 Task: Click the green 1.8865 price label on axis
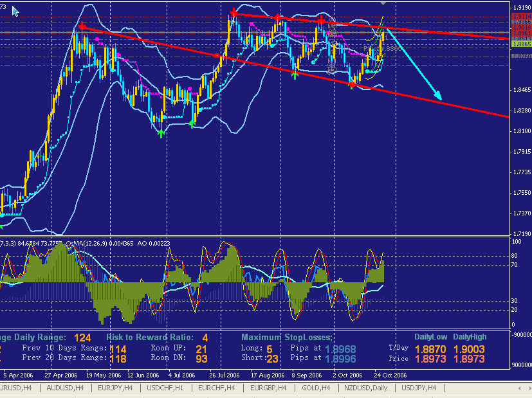tap(521, 44)
